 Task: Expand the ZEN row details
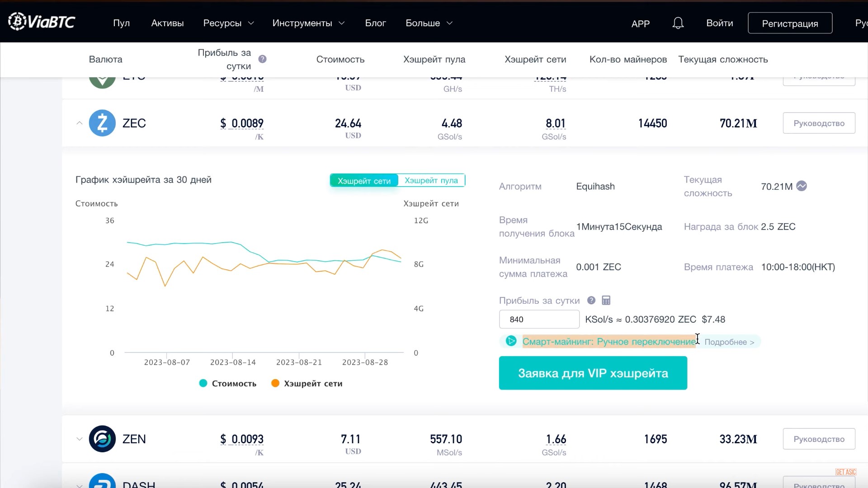tap(80, 439)
